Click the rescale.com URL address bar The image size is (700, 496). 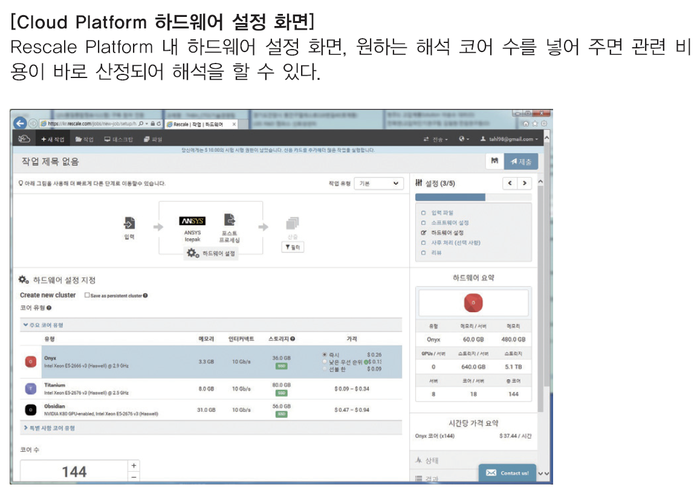(x=92, y=124)
